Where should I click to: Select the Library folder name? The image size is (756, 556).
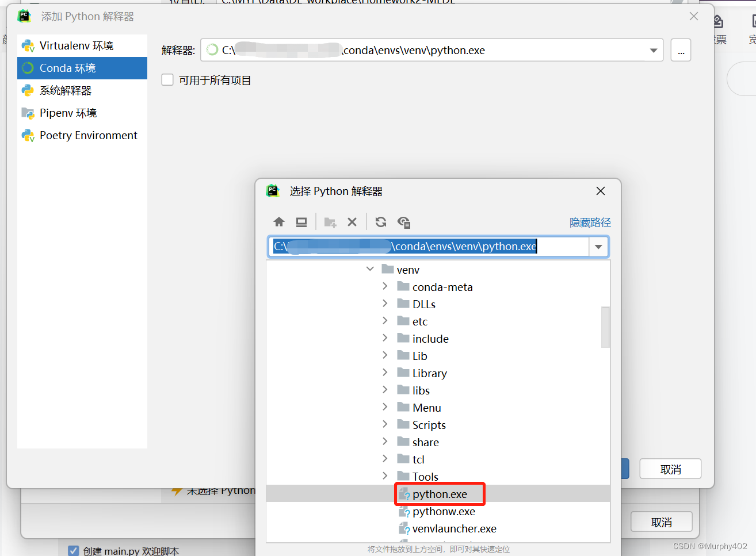(x=430, y=373)
